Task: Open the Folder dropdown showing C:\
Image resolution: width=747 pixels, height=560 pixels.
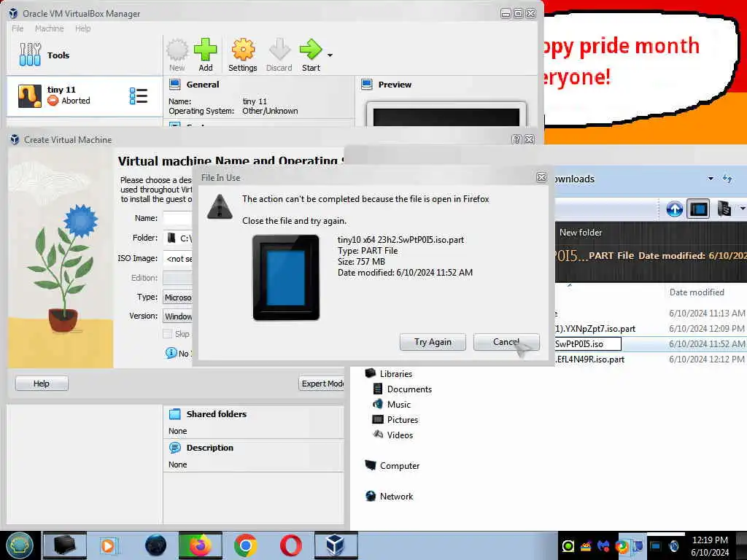Action: pos(178,238)
